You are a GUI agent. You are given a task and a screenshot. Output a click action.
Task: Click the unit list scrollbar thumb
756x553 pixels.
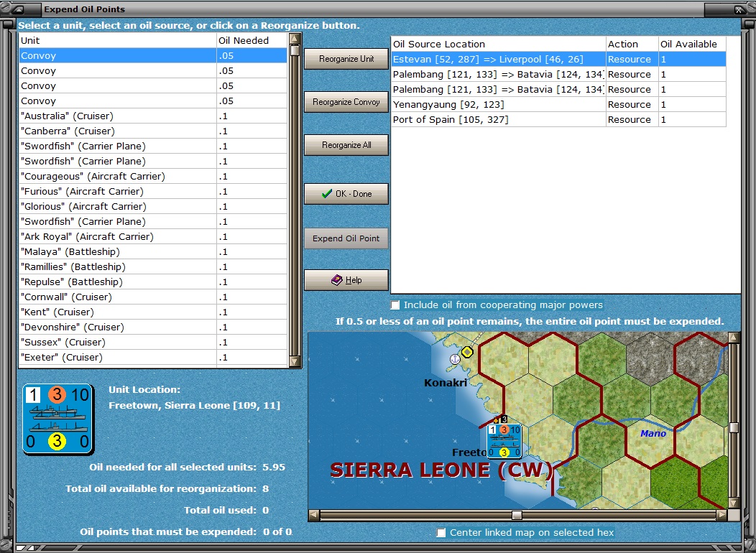click(295, 50)
